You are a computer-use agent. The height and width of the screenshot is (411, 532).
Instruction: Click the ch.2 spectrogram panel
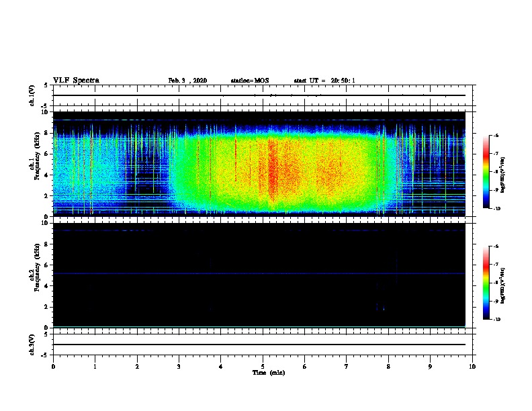click(x=259, y=275)
